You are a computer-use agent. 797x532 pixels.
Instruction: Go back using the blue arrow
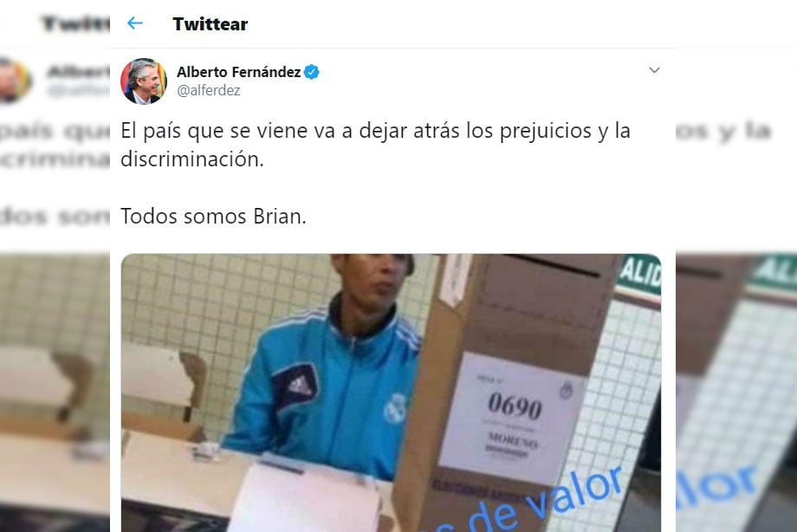(x=134, y=23)
